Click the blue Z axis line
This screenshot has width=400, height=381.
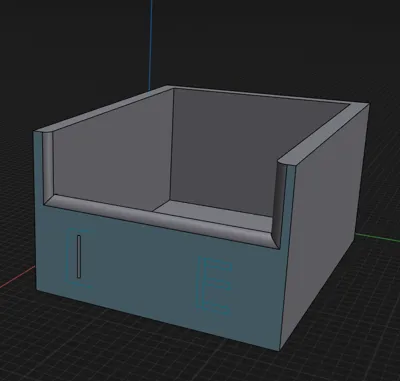[151, 43]
